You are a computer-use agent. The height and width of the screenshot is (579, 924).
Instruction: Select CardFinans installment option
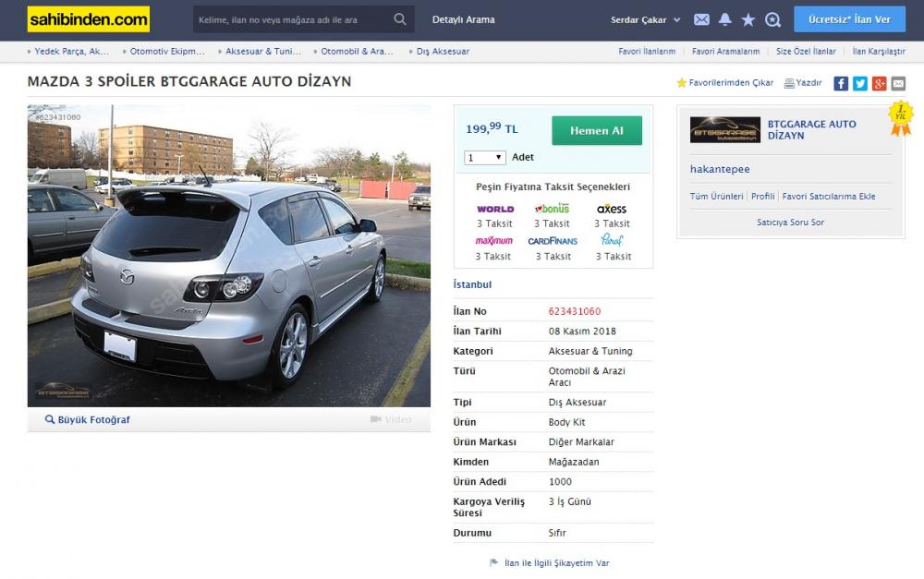tap(553, 241)
